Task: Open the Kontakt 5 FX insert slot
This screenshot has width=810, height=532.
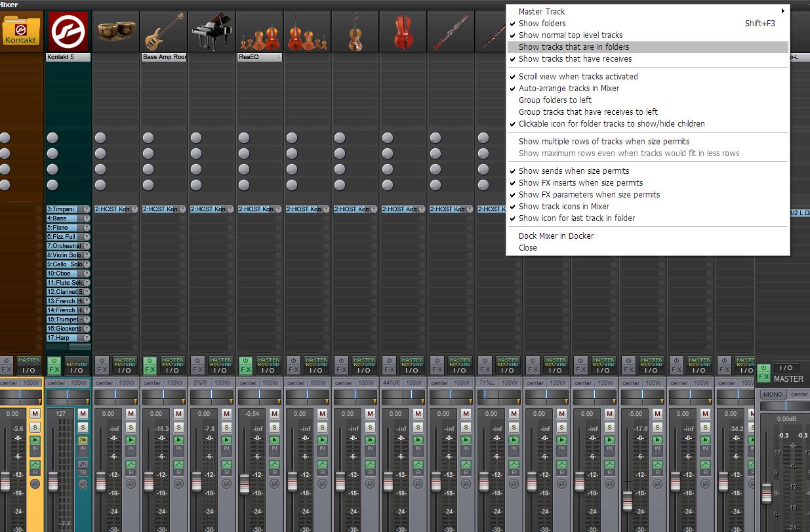Action: click(64, 58)
